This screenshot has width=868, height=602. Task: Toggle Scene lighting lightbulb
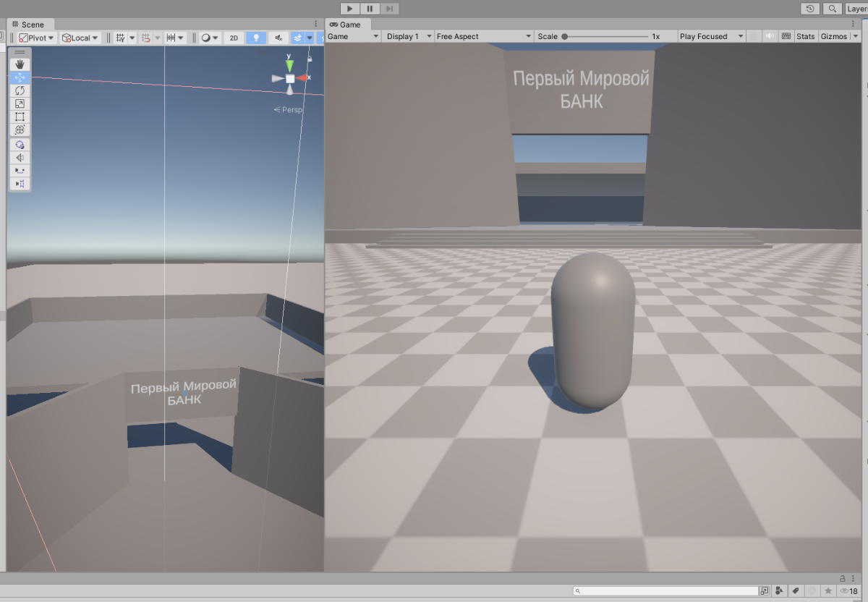click(255, 38)
